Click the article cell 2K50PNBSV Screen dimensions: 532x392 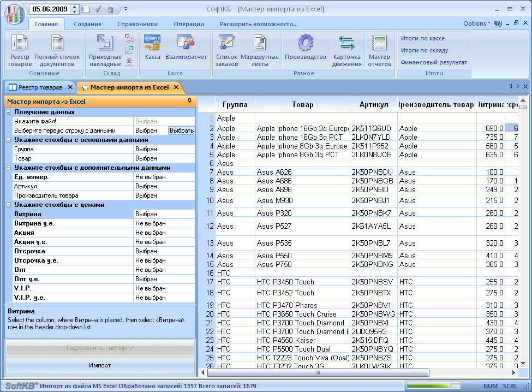[374, 282]
